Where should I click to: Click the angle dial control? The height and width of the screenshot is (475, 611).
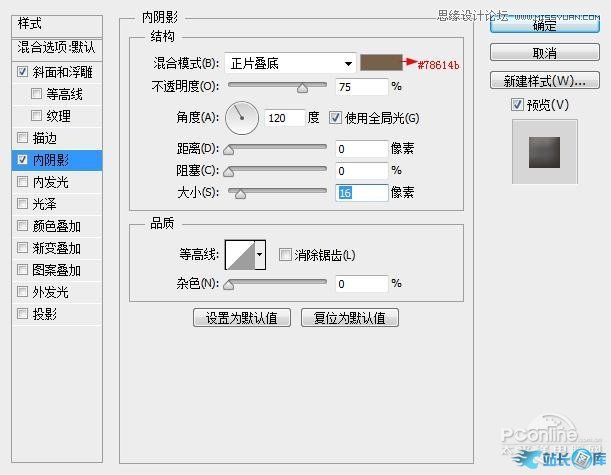click(x=242, y=119)
